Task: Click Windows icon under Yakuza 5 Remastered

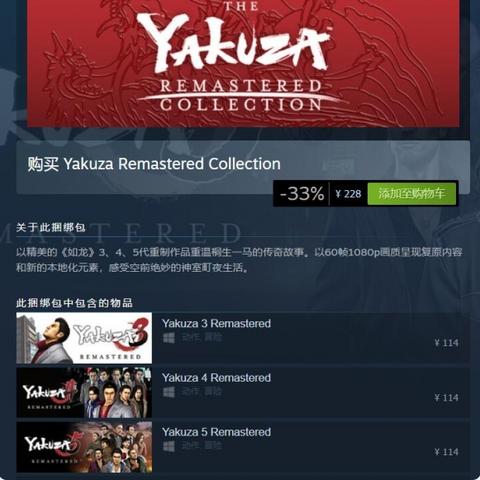Action: 169,446
